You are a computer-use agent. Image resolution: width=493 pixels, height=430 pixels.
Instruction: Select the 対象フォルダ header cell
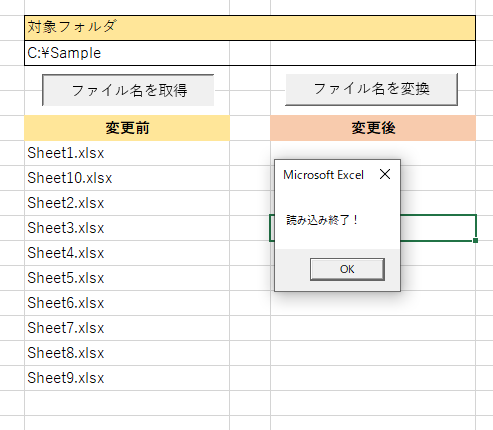250,28
